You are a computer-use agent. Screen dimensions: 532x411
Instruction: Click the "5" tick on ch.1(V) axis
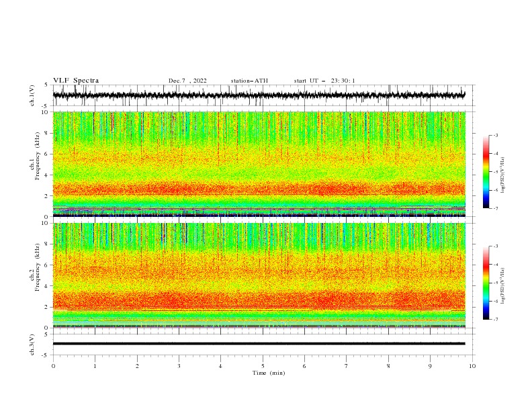(46, 85)
